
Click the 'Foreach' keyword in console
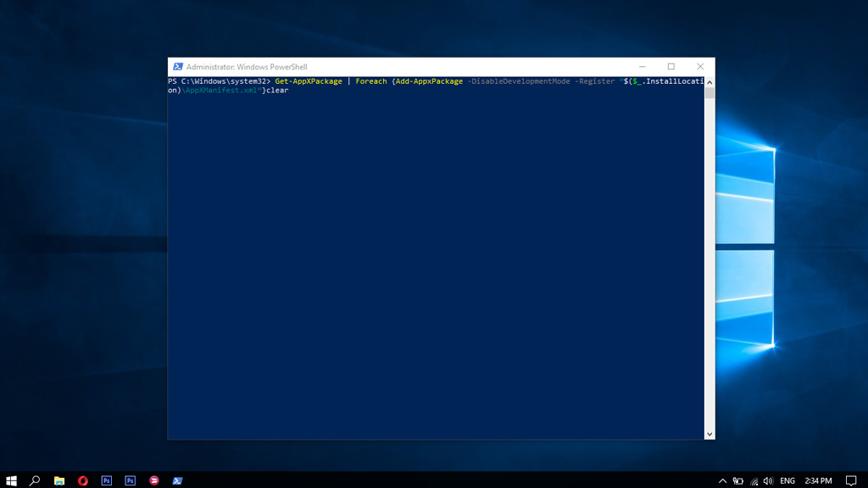(x=371, y=81)
